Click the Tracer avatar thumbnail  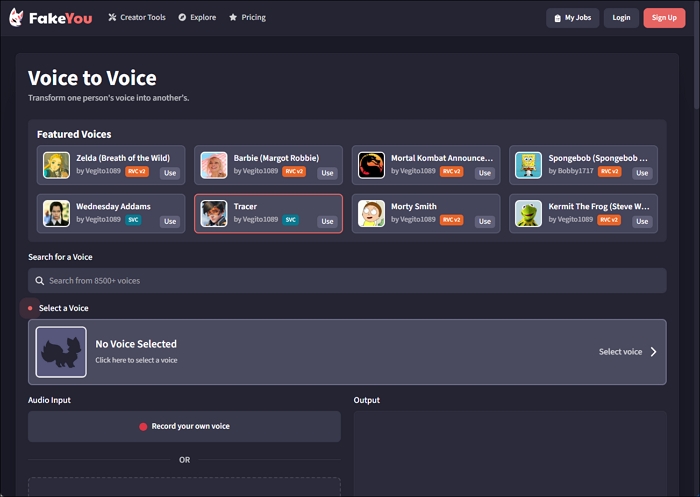point(214,213)
